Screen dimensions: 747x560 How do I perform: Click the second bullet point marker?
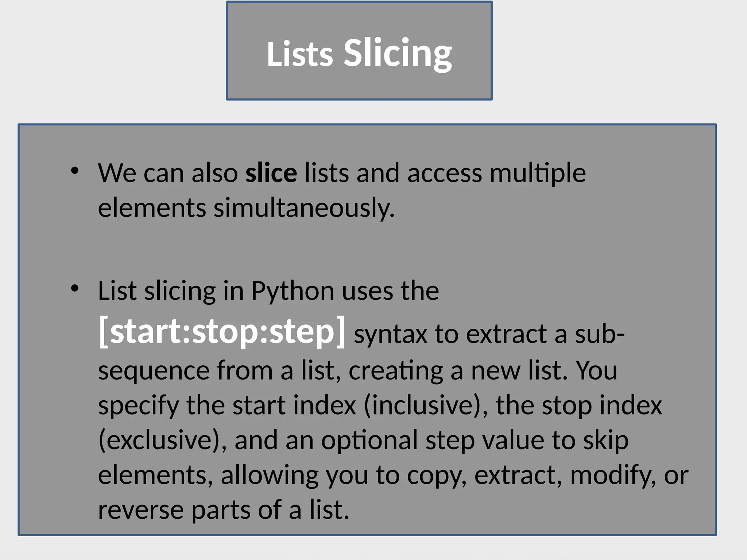click(75, 289)
